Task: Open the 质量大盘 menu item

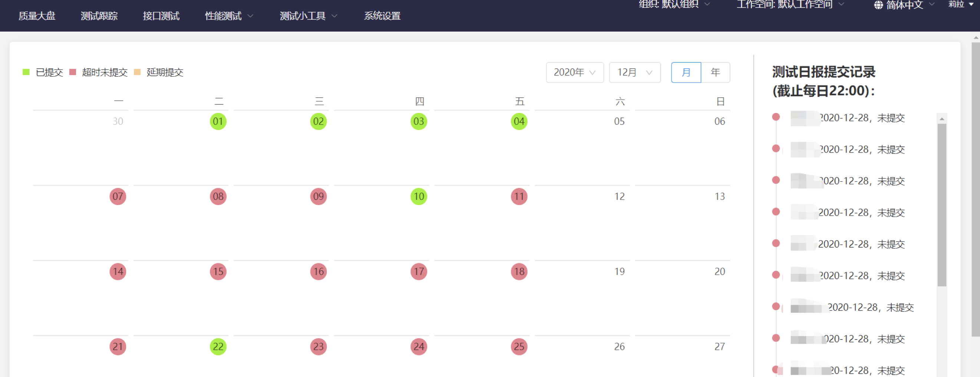Action: [x=37, y=16]
